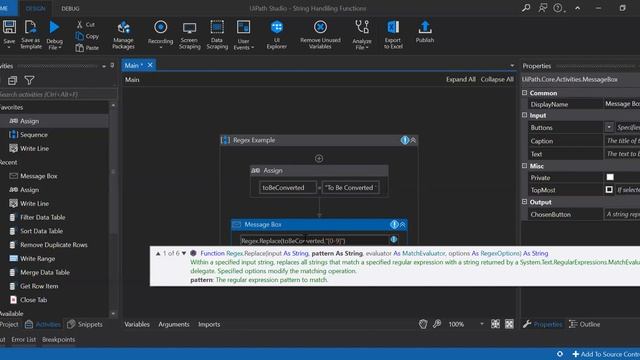Collapse the Input properties section

click(524, 115)
